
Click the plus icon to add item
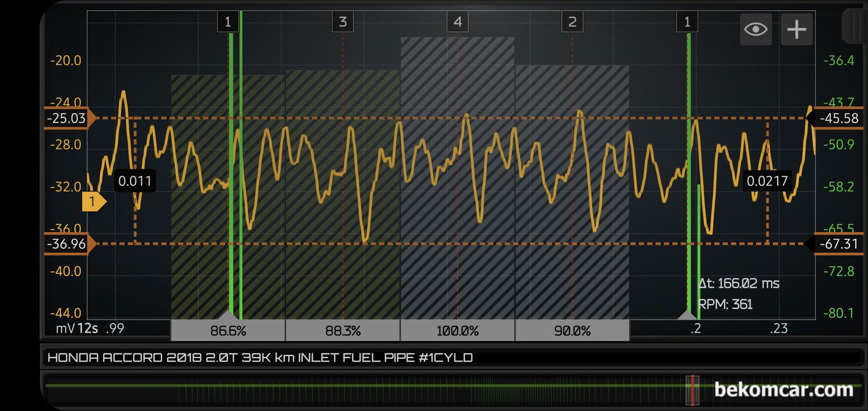point(796,29)
